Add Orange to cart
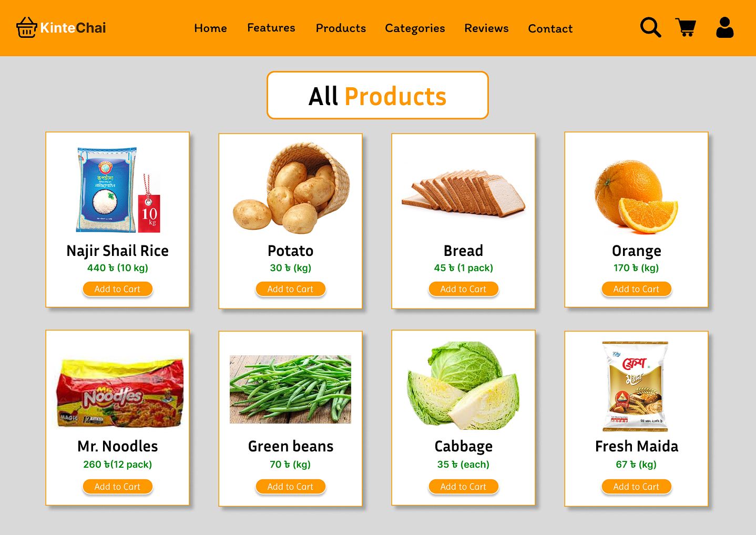The height and width of the screenshot is (535, 756). [636, 289]
